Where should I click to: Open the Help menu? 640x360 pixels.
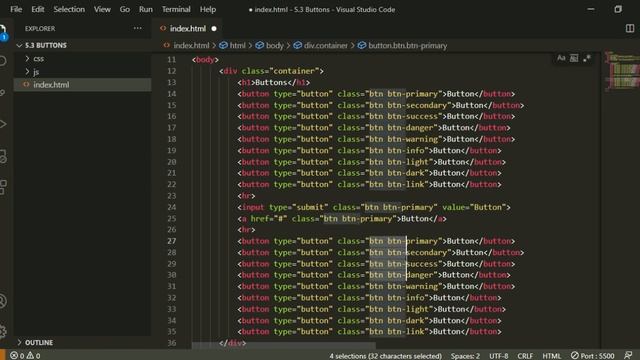click(x=208, y=9)
